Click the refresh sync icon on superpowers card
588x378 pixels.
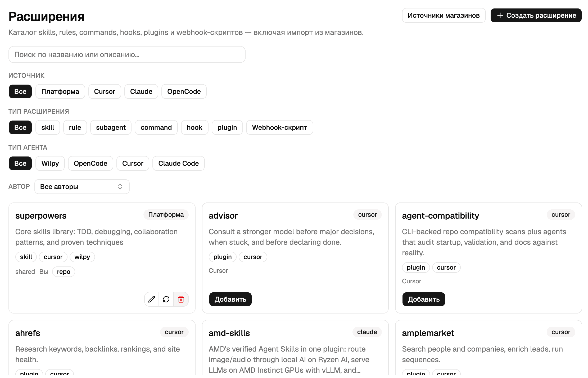pos(166,299)
